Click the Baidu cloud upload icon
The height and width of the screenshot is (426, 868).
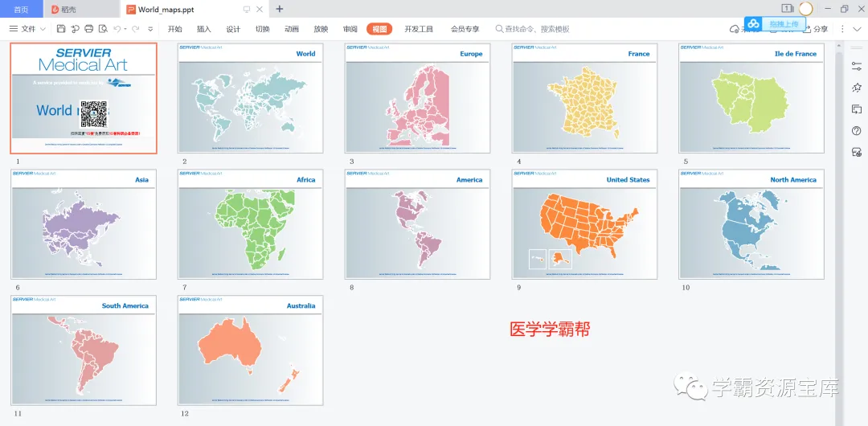[753, 24]
